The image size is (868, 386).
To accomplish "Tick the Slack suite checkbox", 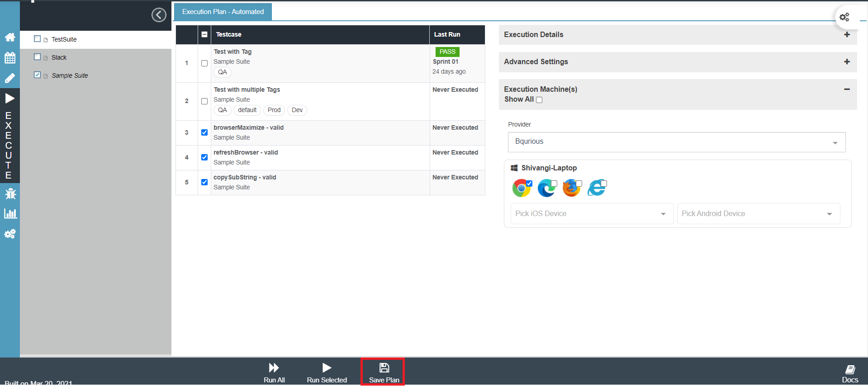I will (x=38, y=57).
